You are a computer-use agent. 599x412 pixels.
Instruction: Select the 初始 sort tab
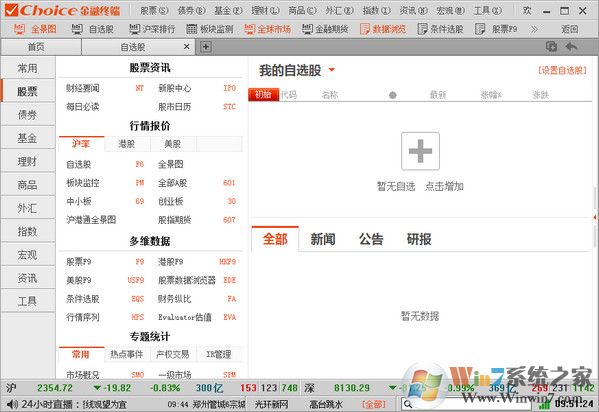tap(263, 94)
